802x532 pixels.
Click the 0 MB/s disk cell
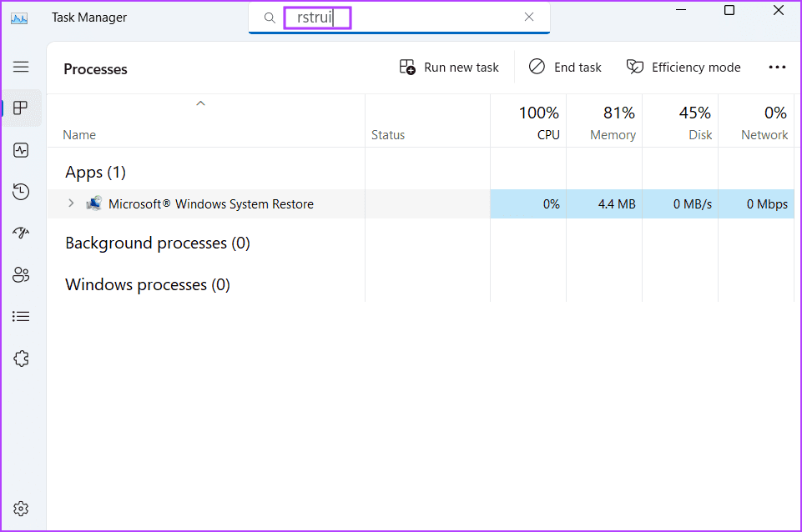680,204
